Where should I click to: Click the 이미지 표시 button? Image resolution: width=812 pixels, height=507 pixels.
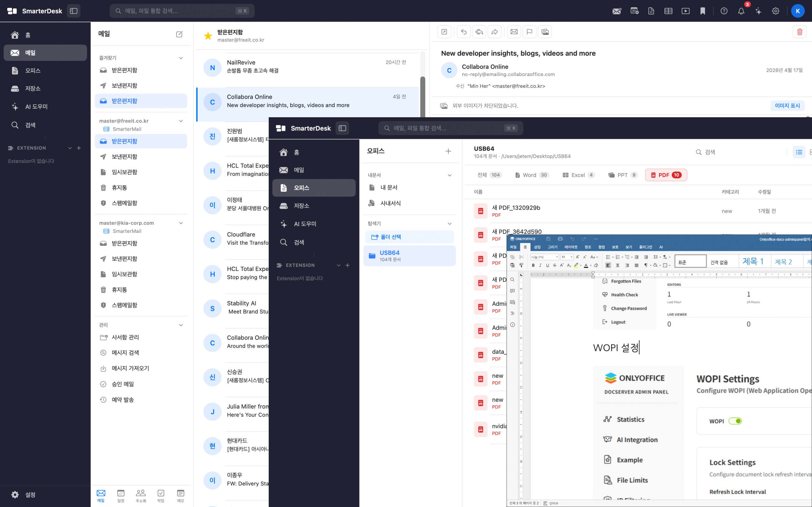click(787, 106)
